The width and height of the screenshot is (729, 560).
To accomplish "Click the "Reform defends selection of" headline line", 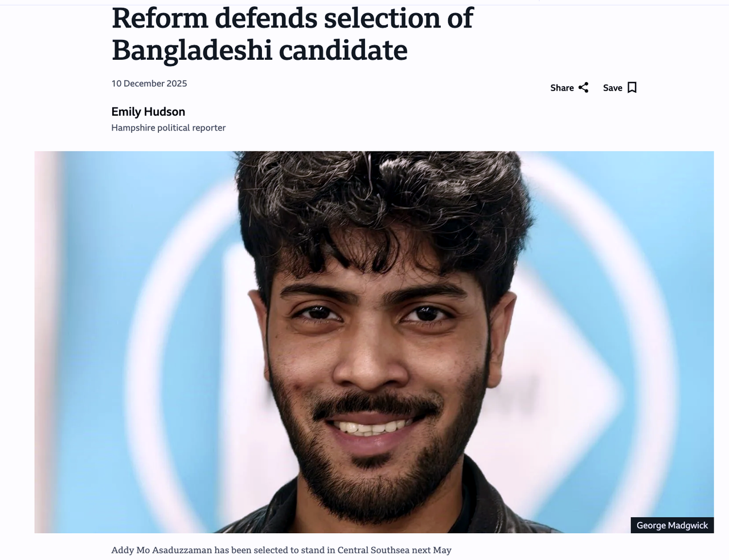I will pos(292,18).
